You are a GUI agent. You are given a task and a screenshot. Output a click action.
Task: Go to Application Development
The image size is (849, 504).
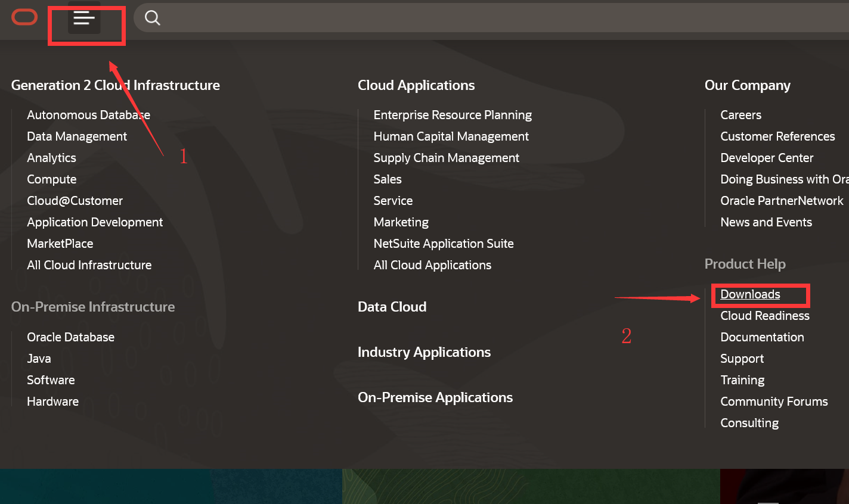pos(95,222)
